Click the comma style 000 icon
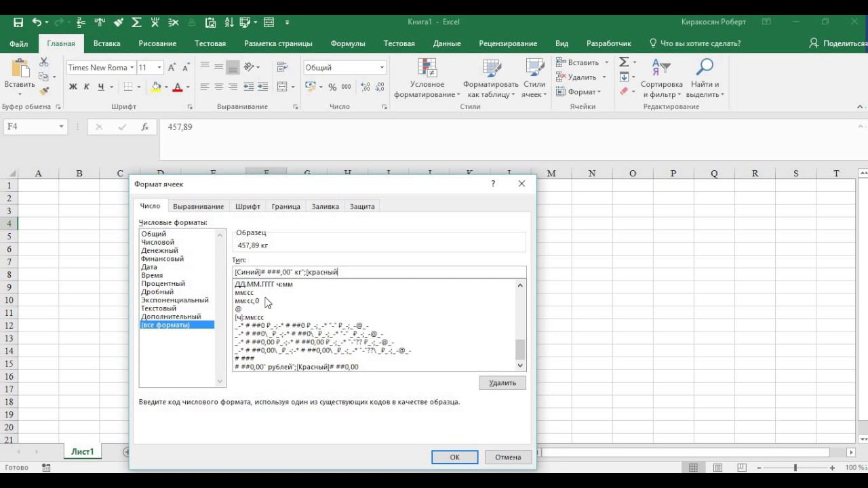The image size is (868, 488). coord(347,87)
